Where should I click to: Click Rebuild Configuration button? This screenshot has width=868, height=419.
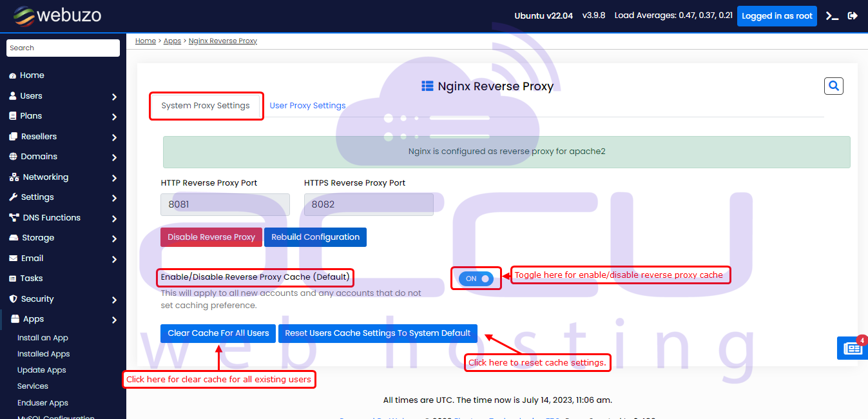point(315,237)
